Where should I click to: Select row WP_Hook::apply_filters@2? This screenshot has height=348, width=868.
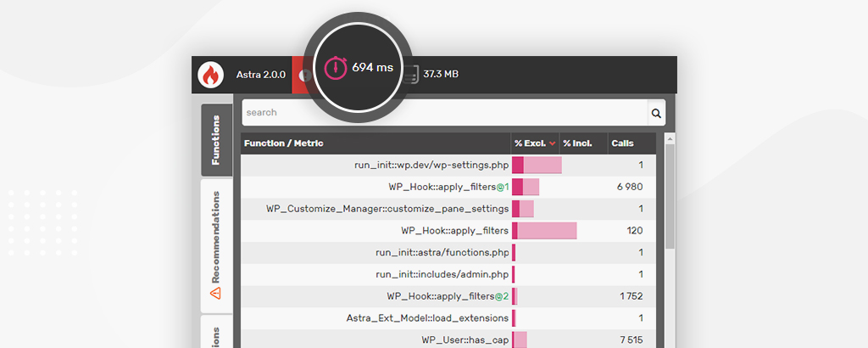(448, 296)
